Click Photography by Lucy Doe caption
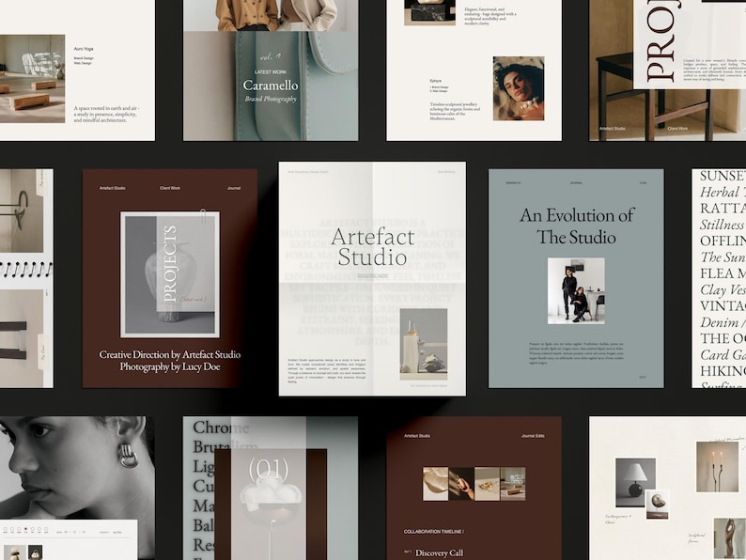This screenshot has height=560, width=746. 170,366
